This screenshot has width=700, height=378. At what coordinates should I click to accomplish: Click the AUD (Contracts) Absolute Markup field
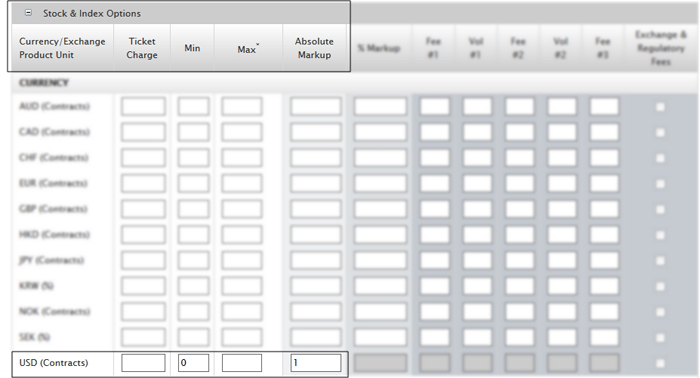click(x=316, y=106)
